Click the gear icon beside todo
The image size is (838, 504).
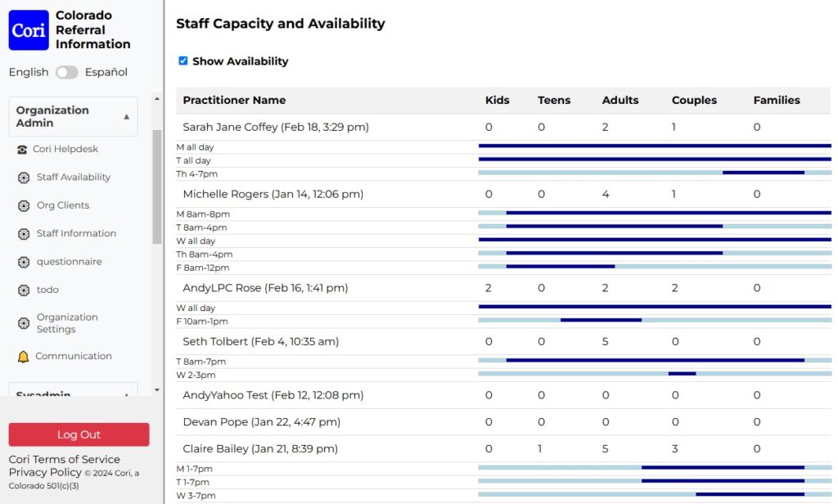pos(24,290)
